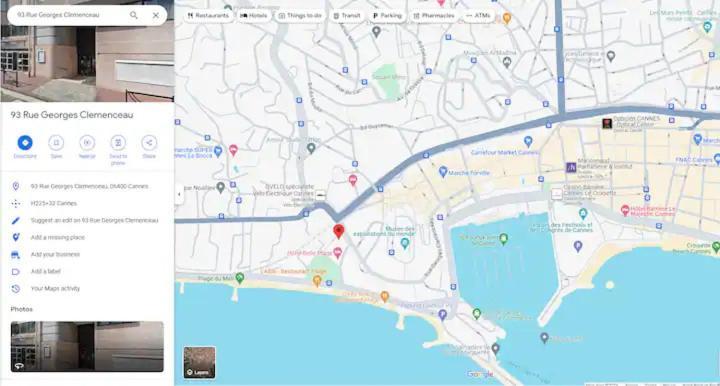Collapse the side panel arrow
This screenshot has width=720, height=386.
tap(179, 194)
